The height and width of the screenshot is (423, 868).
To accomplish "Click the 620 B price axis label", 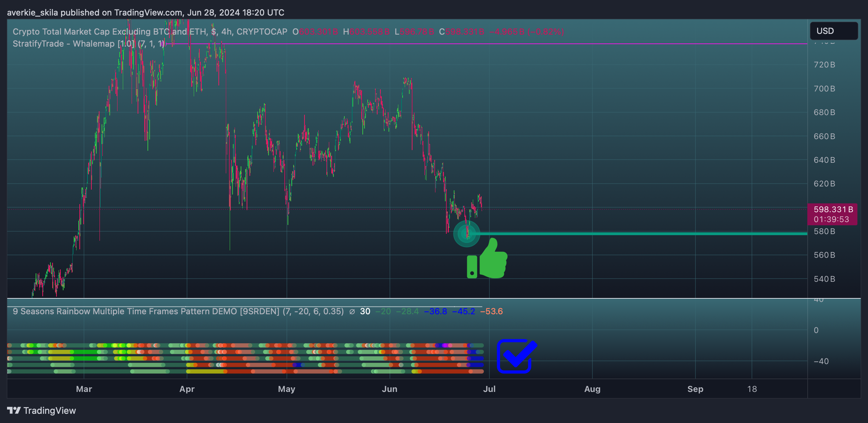I will tap(824, 184).
